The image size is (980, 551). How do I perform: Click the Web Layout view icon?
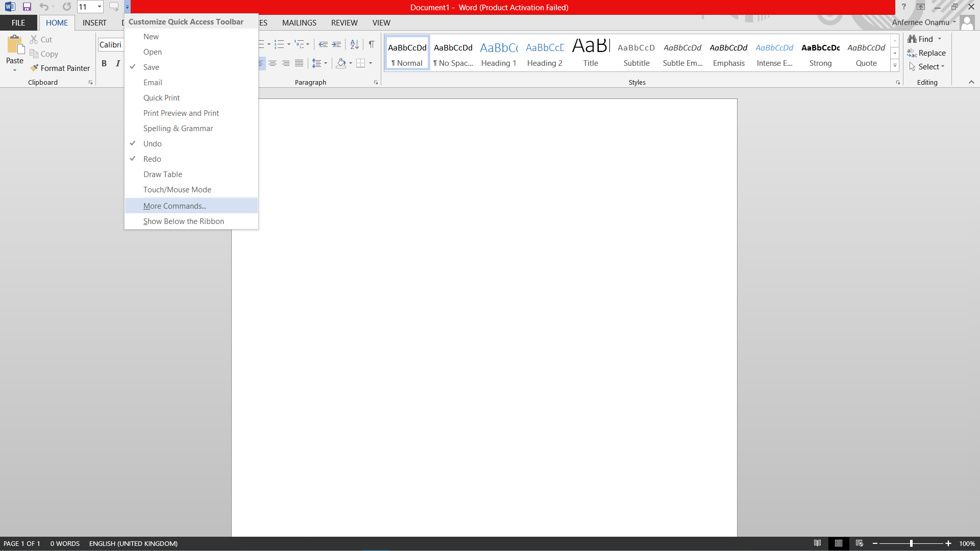tap(860, 543)
